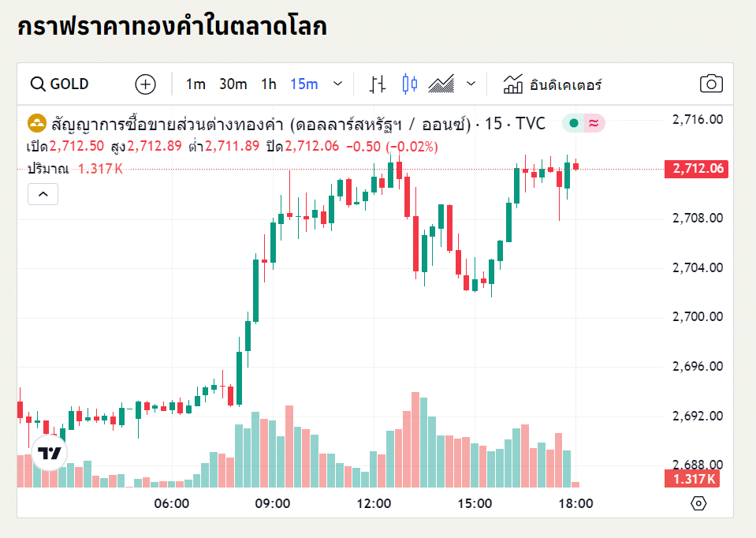This screenshot has height=538, width=756.
Task: Click the 2,712.06 price label on the axis
Action: [x=695, y=168]
